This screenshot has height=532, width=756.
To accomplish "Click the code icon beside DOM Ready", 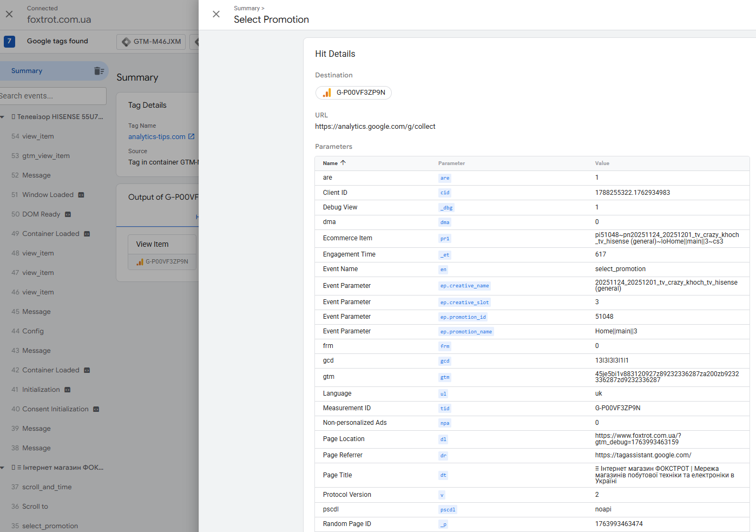I will click(x=68, y=214).
